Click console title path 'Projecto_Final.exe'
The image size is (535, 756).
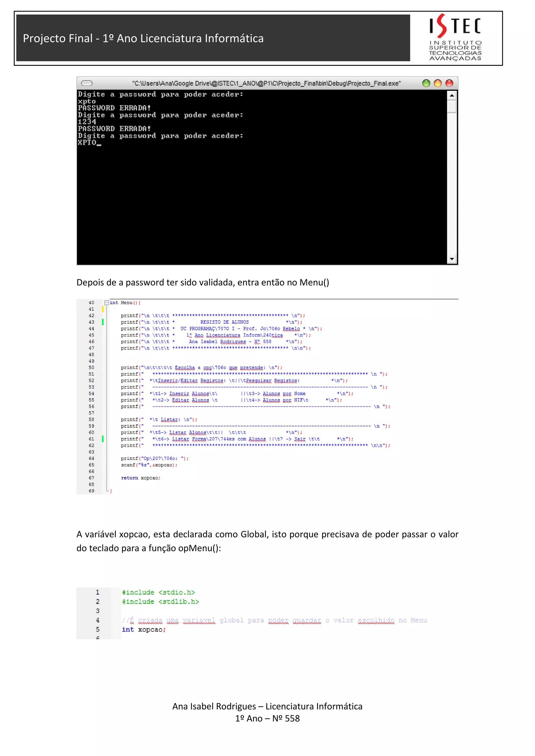tap(374, 83)
